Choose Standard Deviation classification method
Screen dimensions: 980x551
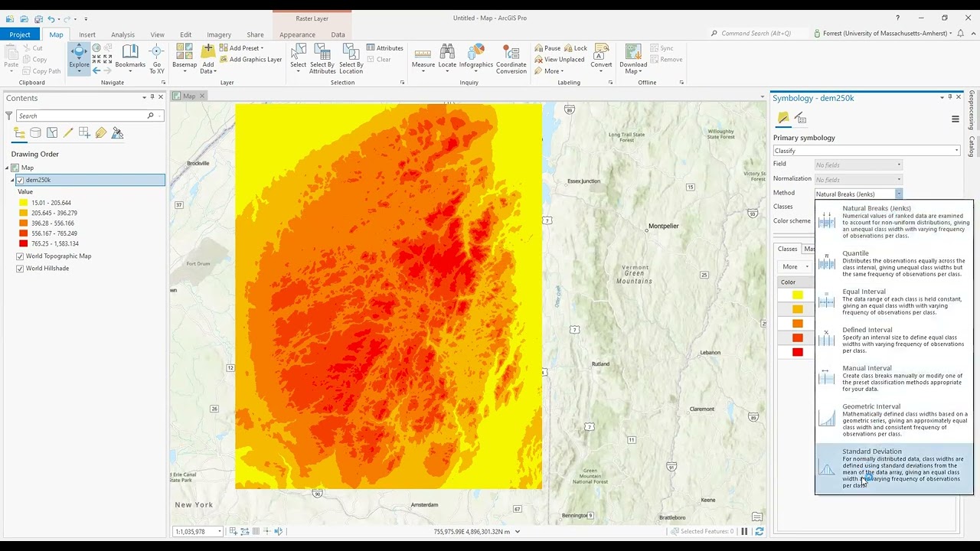tap(894, 468)
